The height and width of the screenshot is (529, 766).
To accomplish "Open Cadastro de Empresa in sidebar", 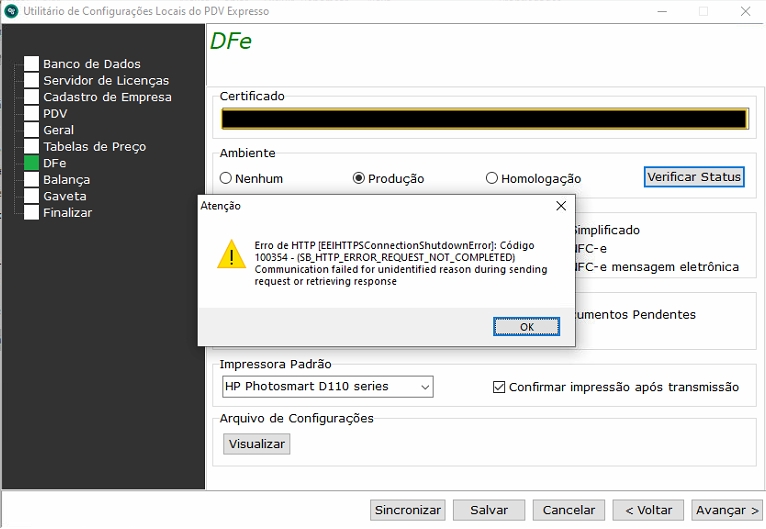I will (x=107, y=97).
